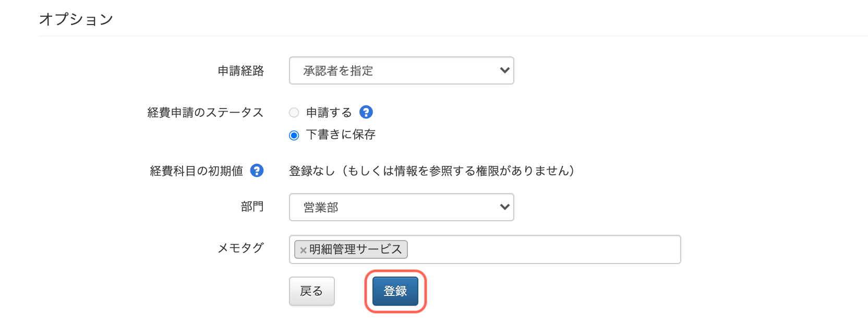This screenshot has height=335, width=868.
Task: Go back with the 戻る button
Action: [312, 291]
